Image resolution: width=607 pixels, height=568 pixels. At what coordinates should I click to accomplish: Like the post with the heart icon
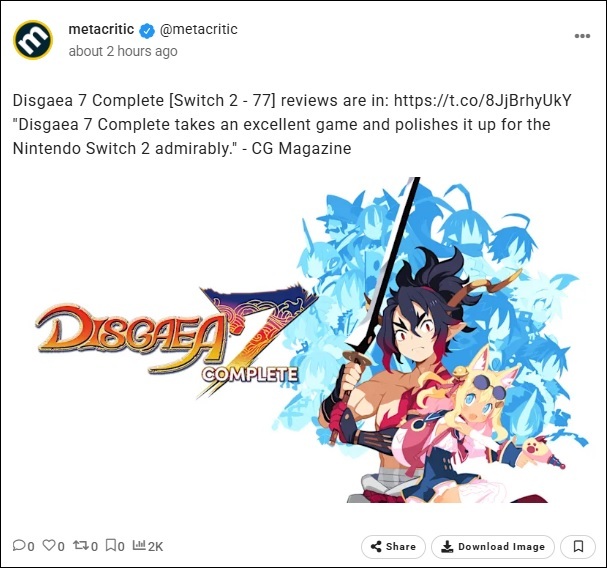[49, 545]
